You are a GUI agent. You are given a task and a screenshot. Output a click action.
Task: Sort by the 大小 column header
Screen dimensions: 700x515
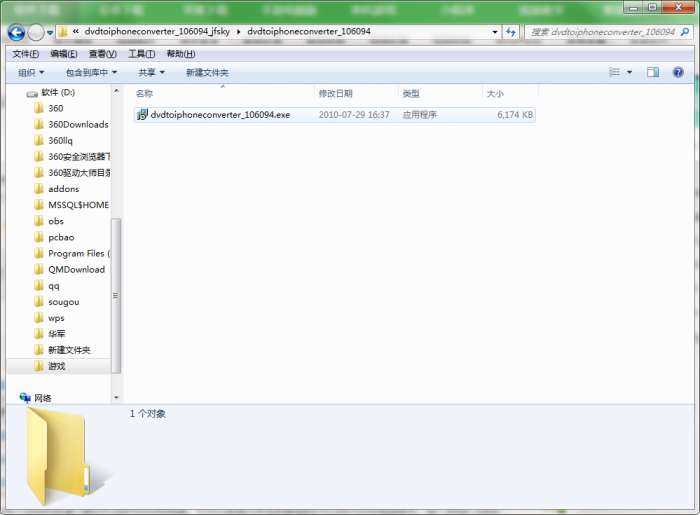[x=510, y=93]
